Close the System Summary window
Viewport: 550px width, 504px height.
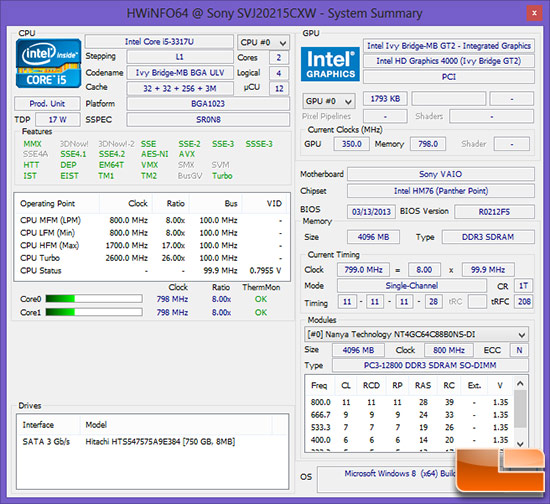534,13
